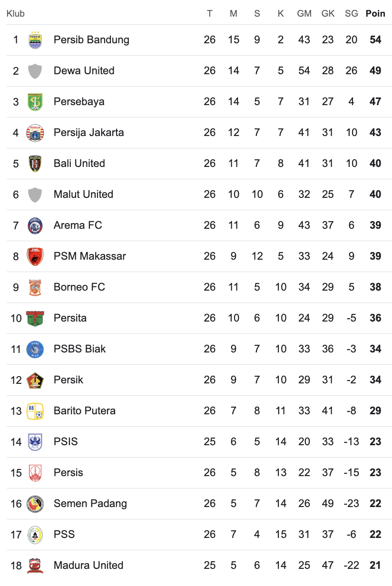Click the Bali United crest icon
The width and height of the screenshot is (392, 586).
click(x=35, y=164)
